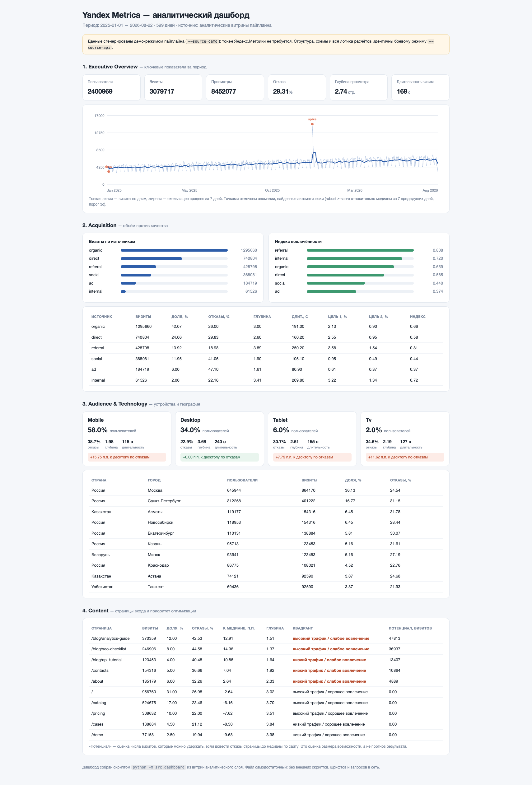
Task: Click the КВАДРАНТ column header
Action: pyautogui.click(x=303, y=628)
